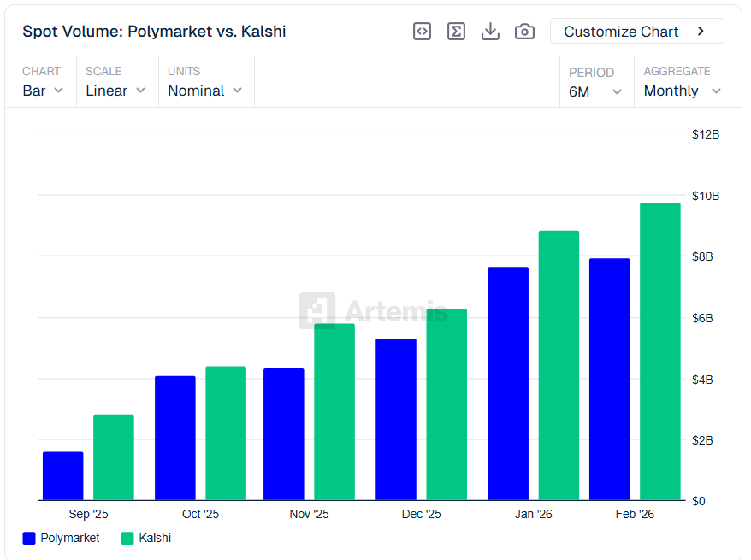Change the Period 6M selector
The width and height of the screenshot is (751, 560).
[595, 91]
